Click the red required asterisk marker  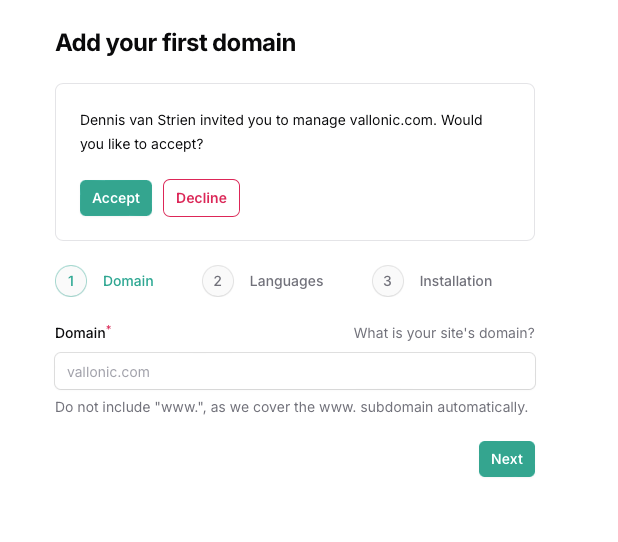[x=109, y=328]
